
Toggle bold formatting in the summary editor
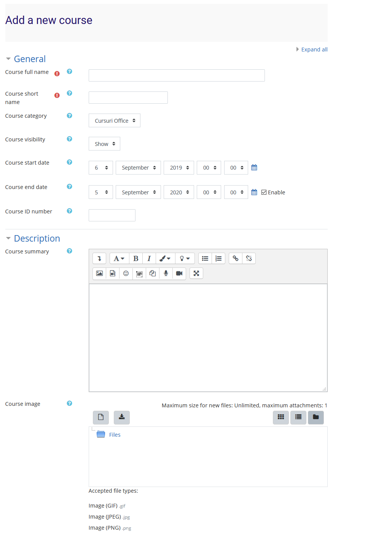[x=135, y=258]
